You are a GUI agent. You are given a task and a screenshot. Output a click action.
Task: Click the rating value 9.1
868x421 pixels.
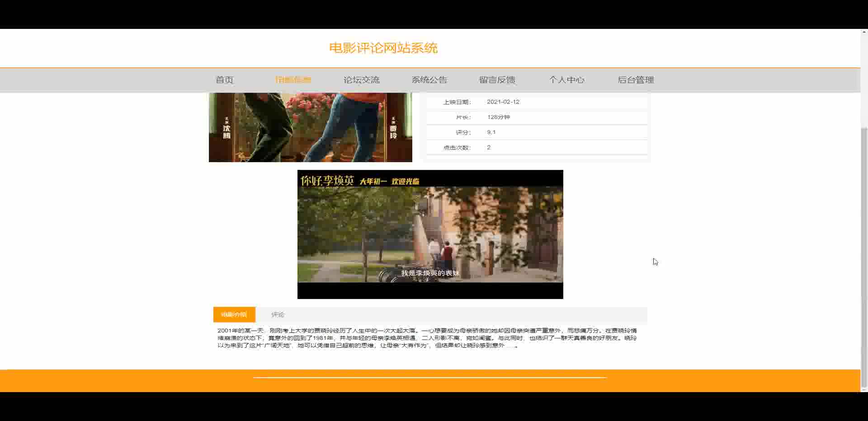[491, 132]
